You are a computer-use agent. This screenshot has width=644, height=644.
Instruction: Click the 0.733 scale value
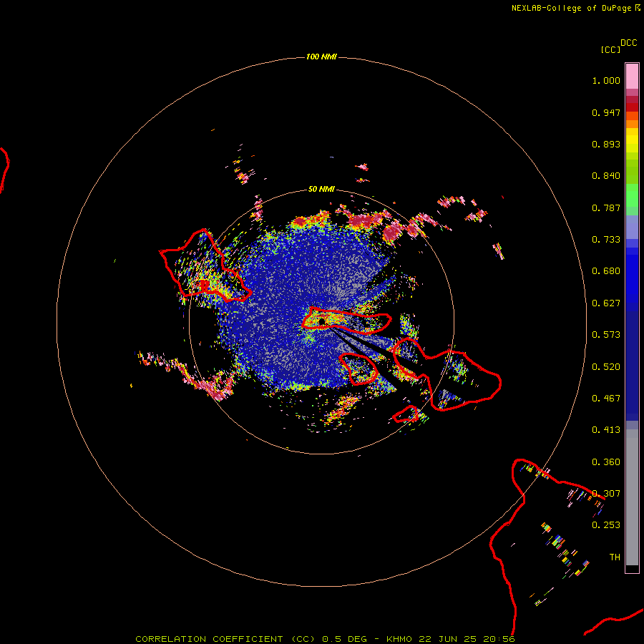pyautogui.click(x=606, y=240)
